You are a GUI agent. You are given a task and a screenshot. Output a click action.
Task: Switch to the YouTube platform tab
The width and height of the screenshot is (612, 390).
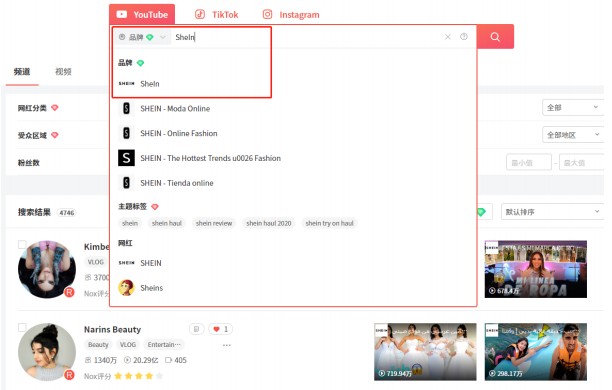pos(142,14)
